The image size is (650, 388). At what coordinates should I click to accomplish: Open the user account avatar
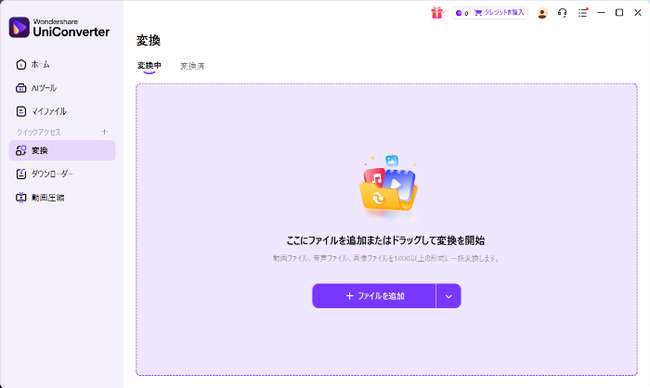tap(541, 13)
